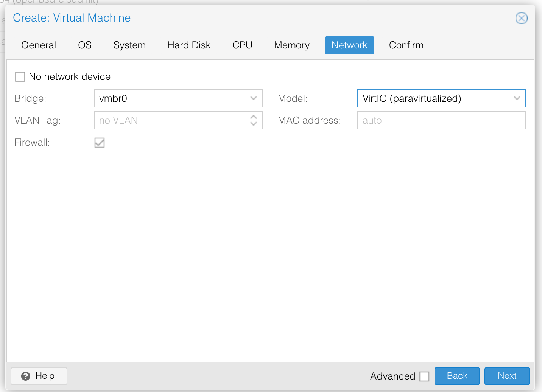Click the Help question mark icon
542x392 pixels.
coord(25,376)
